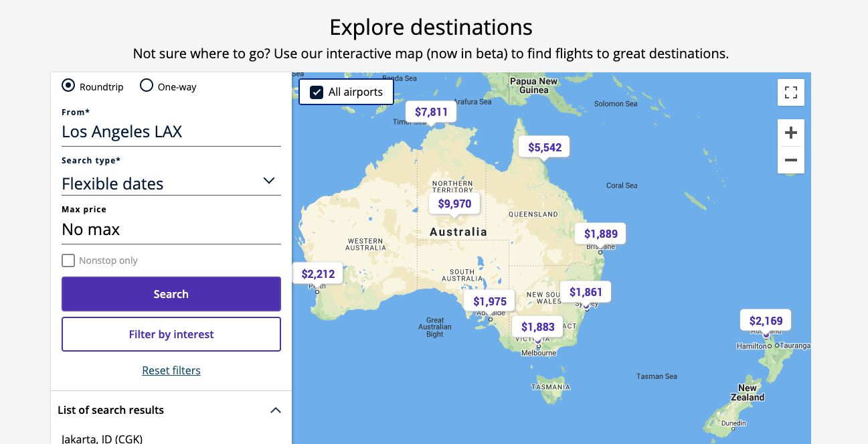This screenshot has width=868, height=444.
Task: Open the $9,970 price marker
Action: [x=454, y=204]
